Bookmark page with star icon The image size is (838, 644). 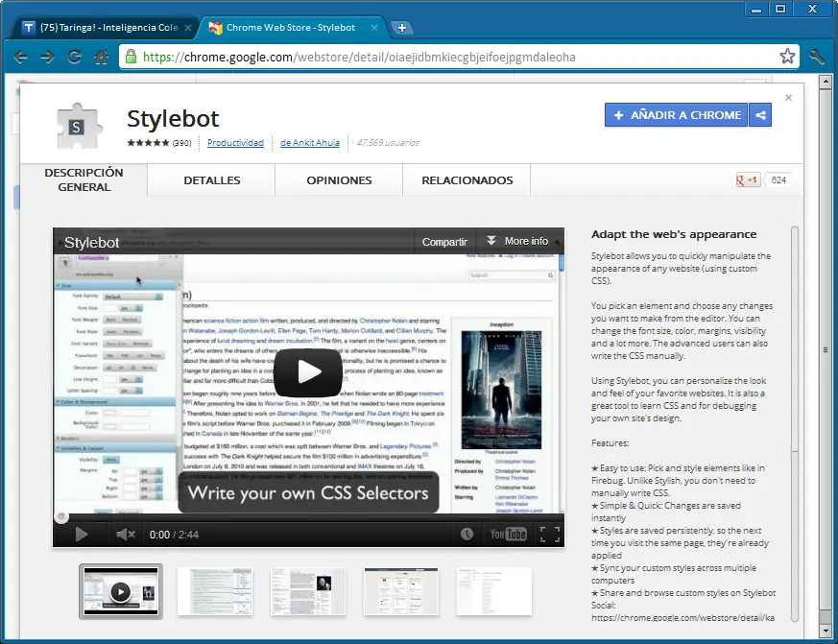(787, 57)
